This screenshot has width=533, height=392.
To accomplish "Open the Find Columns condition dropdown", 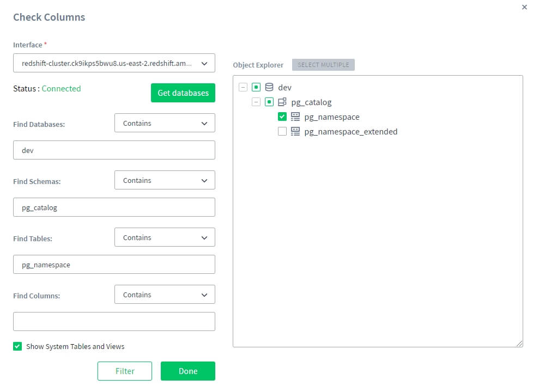I will click(165, 295).
